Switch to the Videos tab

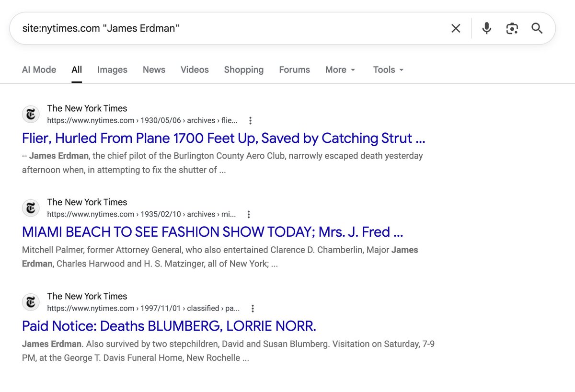point(195,69)
